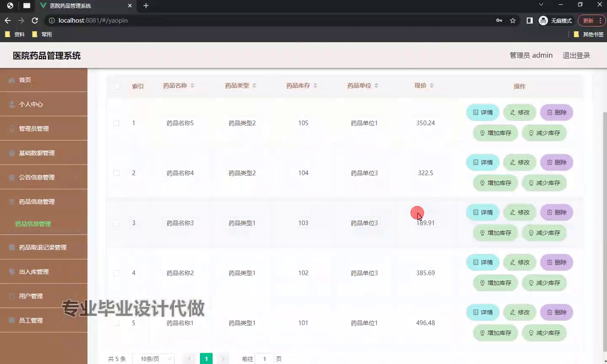The image size is (607, 364).
Task: Sort by 药品单位 column arrows
Action: pyautogui.click(x=376, y=86)
